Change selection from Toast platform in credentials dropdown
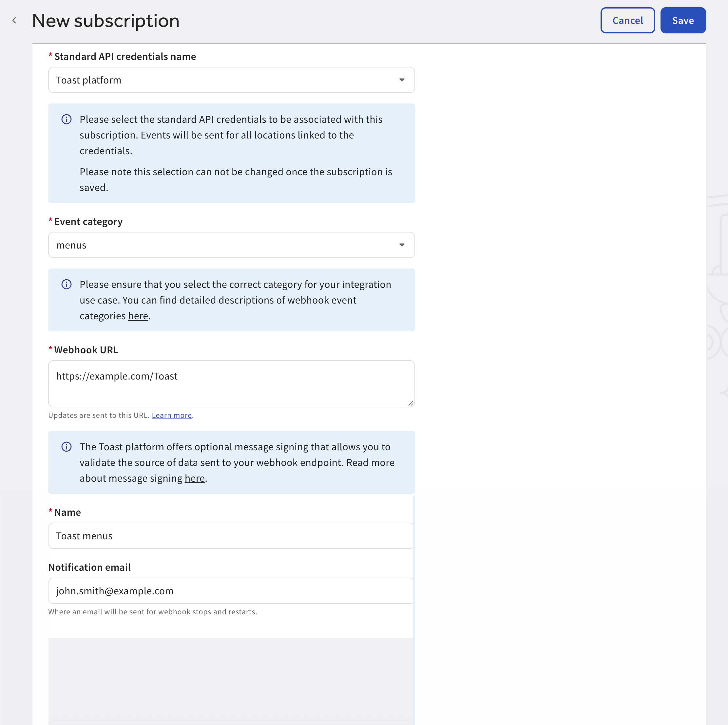This screenshot has width=728, height=725. click(231, 80)
